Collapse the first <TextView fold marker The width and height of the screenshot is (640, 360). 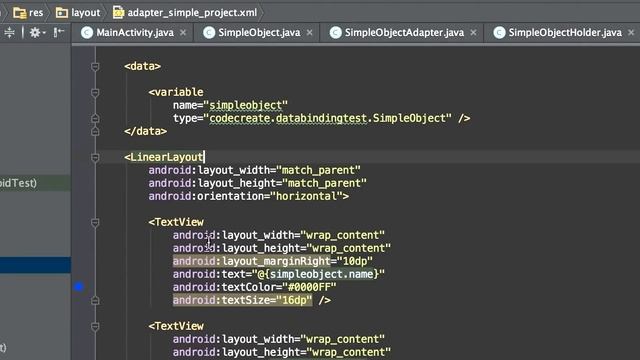(95, 222)
